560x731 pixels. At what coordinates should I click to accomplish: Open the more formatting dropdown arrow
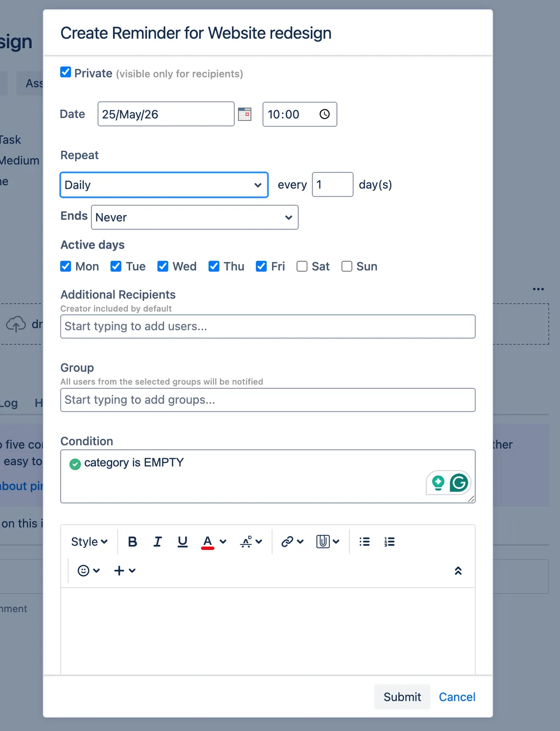pyautogui.click(x=259, y=542)
